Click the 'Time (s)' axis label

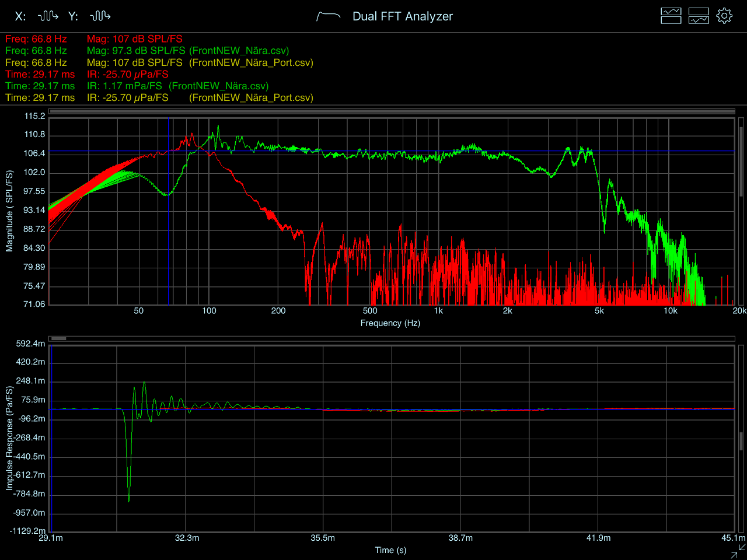pos(391,550)
